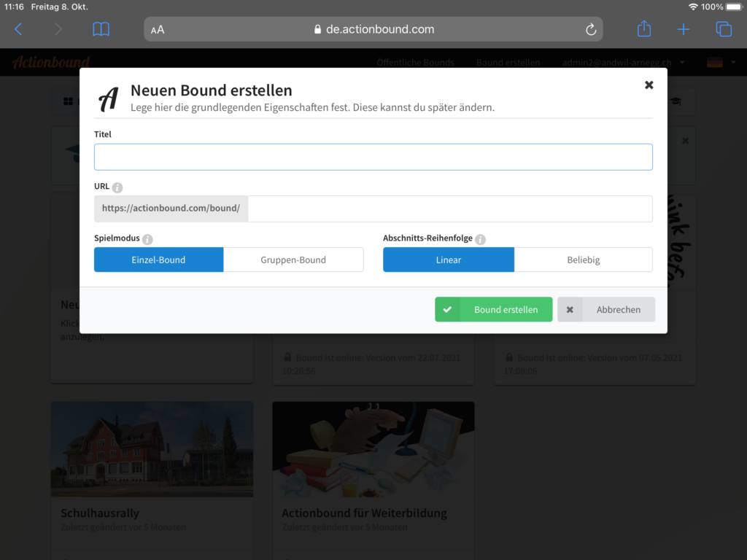Image resolution: width=747 pixels, height=560 pixels.
Task: Switch to Gruppen-Bound mode
Action: 293,260
